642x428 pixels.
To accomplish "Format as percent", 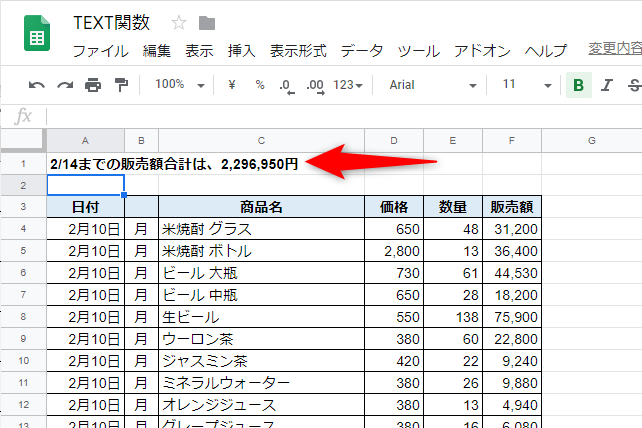I will pos(260,85).
